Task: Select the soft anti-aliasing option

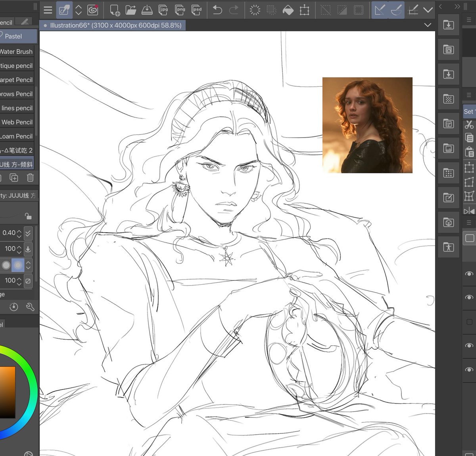Action: coord(18,265)
